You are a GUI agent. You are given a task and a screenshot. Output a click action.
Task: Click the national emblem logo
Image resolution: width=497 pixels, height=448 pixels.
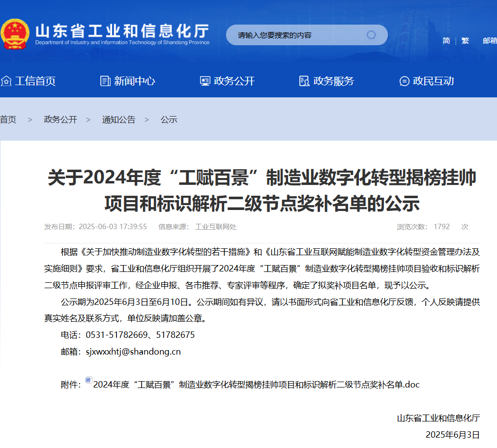(x=14, y=34)
